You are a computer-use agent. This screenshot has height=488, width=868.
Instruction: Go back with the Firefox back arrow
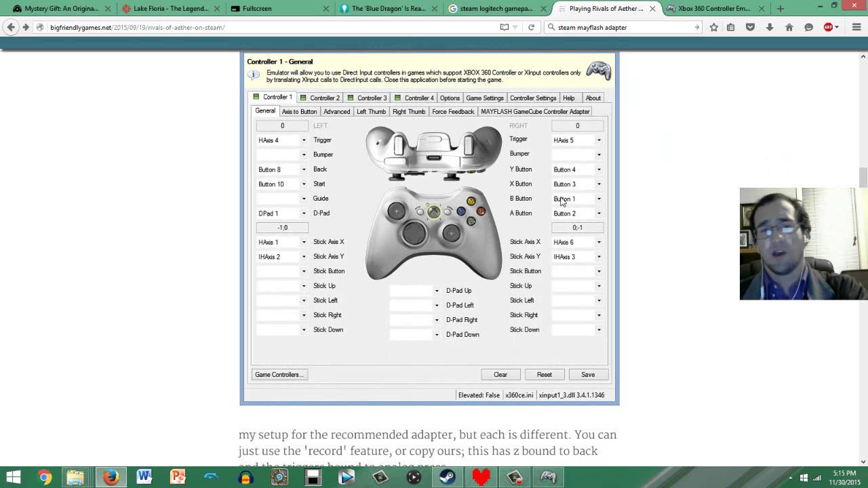11,27
